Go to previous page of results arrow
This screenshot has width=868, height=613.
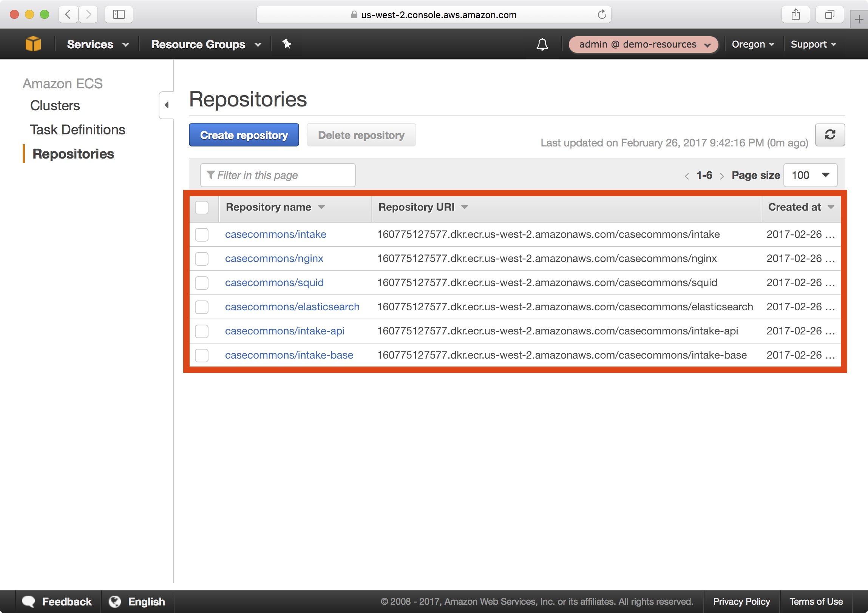[687, 176]
